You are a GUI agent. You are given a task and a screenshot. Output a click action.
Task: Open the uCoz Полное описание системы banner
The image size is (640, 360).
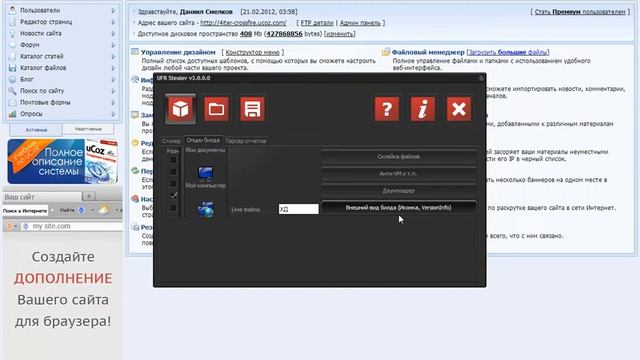click(x=62, y=162)
